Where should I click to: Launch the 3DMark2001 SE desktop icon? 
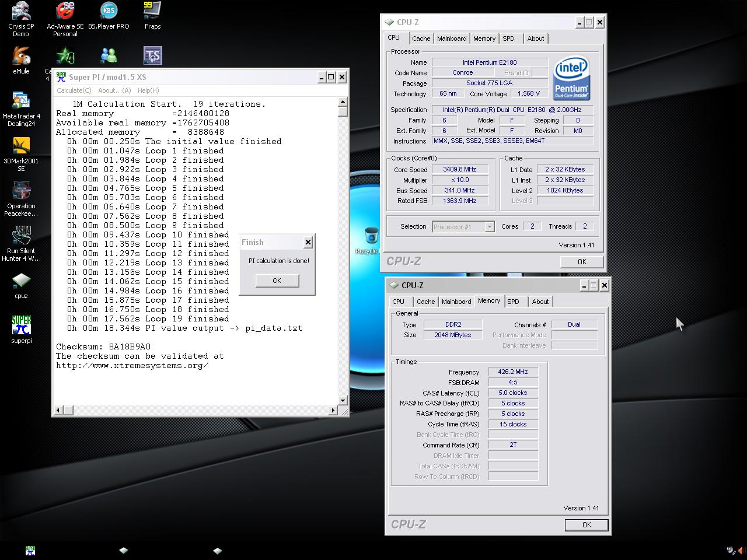[x=21, y=154]
